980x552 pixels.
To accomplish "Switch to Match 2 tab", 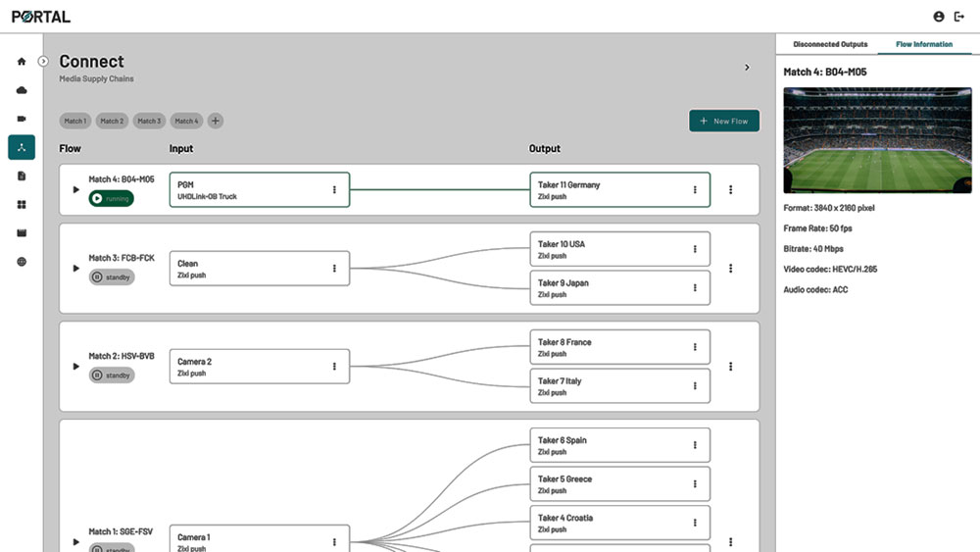I will 112,121.
